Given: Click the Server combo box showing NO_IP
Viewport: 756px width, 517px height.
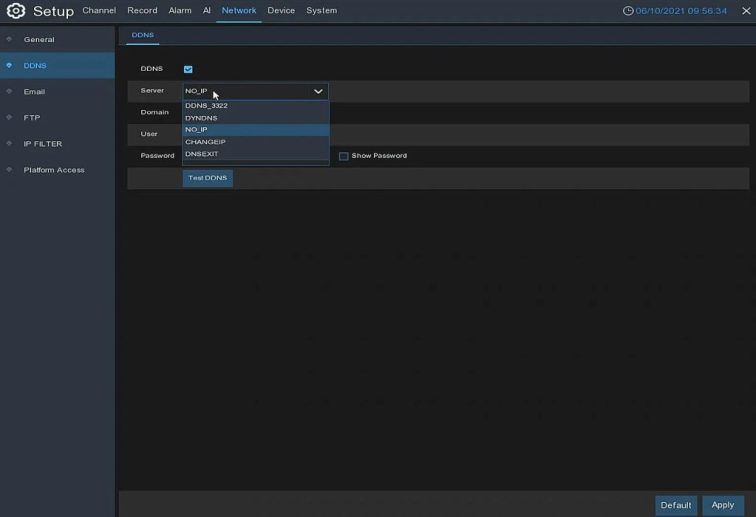Looking at the screenshot, I should (x=256, y=91).
